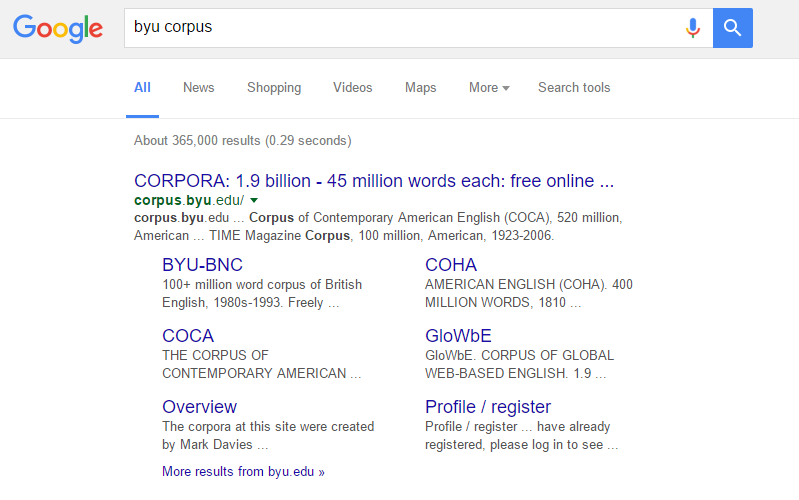Expand green arrow next to corpus.byu.edu URL

coord(254,200)
